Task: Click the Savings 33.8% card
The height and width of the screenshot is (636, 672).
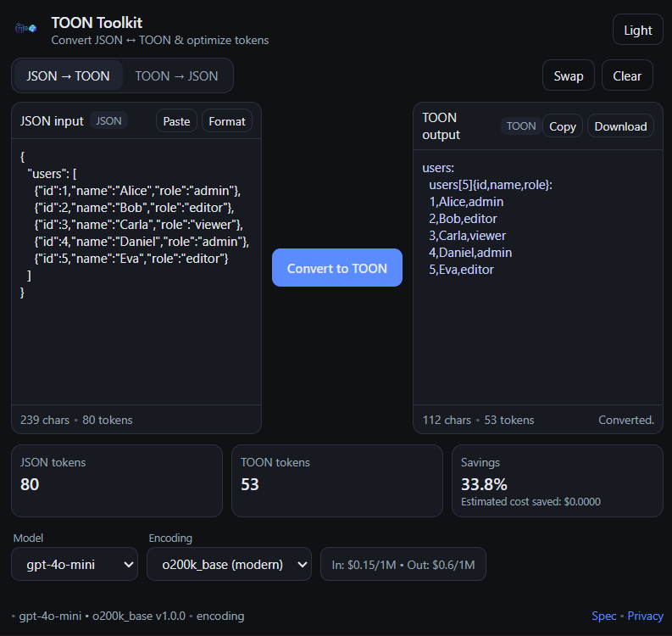Action: (557, 481)
